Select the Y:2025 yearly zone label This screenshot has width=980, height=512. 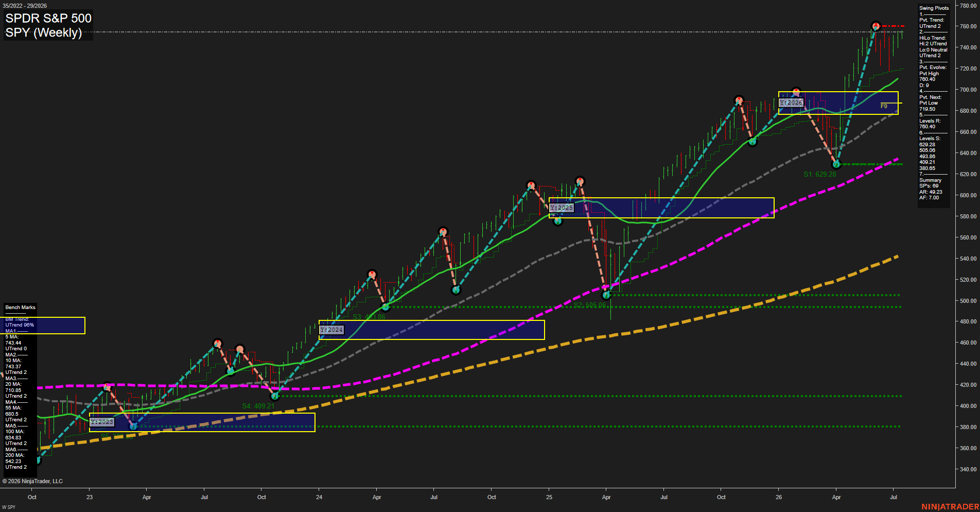click(x=562, y=208)
